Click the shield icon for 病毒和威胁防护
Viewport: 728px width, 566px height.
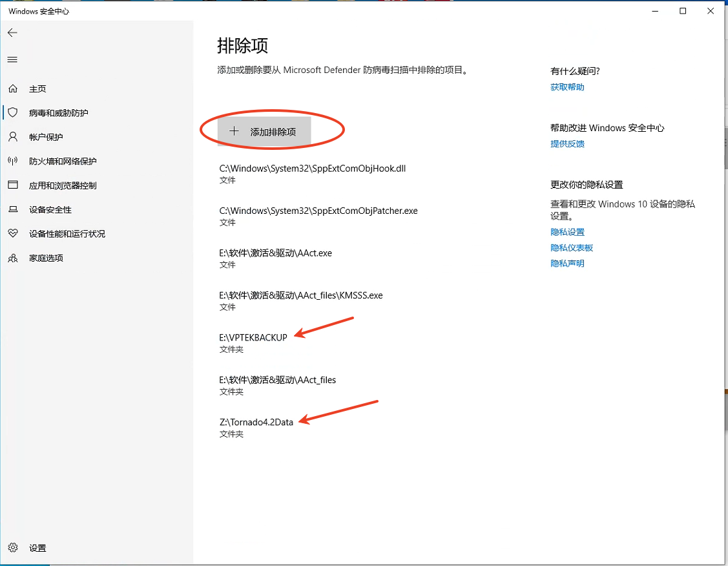coord(13,112)
